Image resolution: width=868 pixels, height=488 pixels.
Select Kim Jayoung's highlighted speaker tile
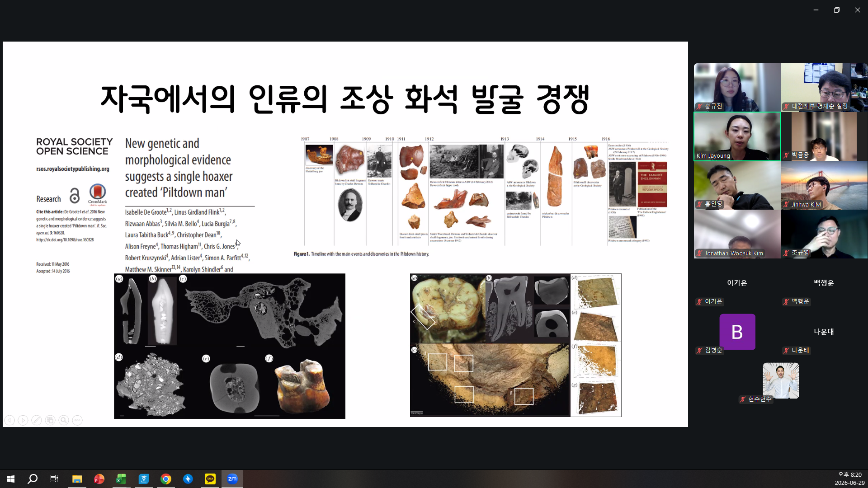737,136
